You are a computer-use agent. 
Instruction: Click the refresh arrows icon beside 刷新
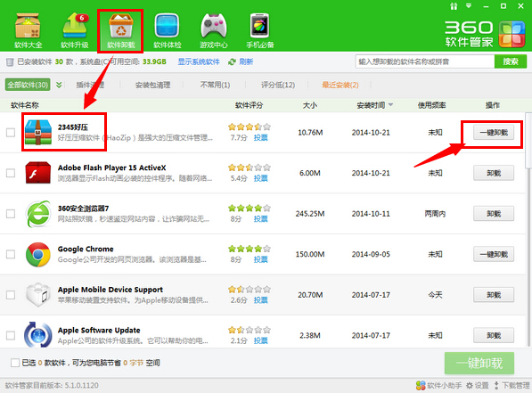(x=232, y=61)
